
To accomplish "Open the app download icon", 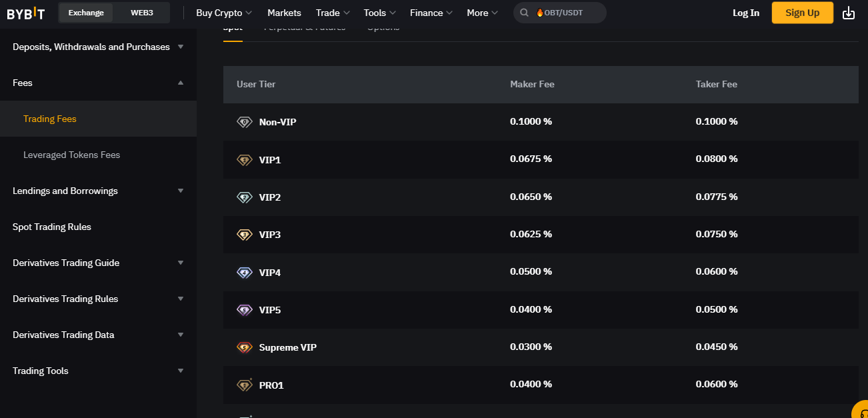I will coord(849,13).
